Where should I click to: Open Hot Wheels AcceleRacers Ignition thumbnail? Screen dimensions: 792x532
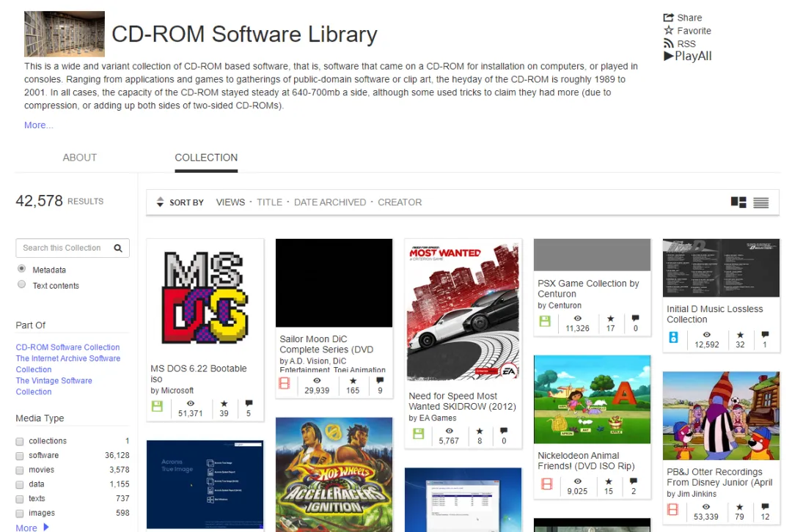point(334,474)
